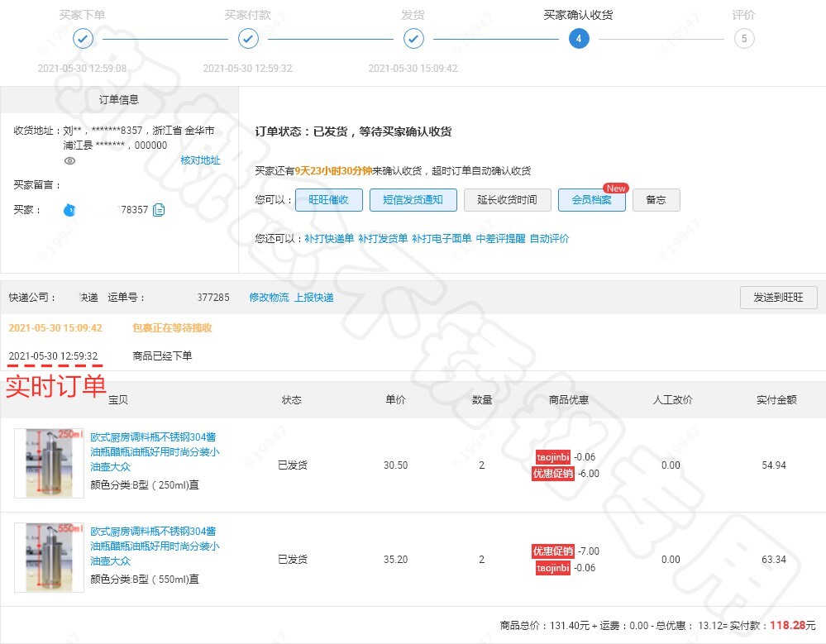Click the step 4 circle in progress bar
826x644 pixels.
tap(579, 38)
